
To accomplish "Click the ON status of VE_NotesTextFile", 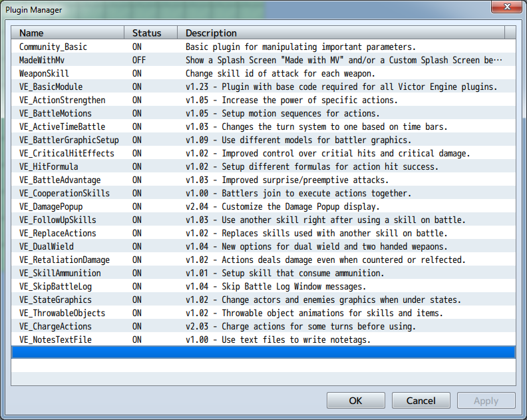I will (137, 340).
